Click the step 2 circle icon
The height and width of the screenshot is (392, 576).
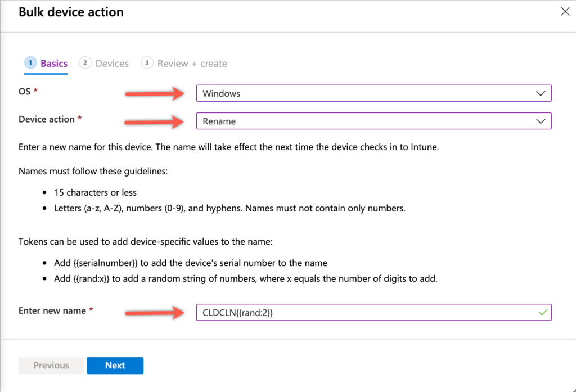pos(85,63)
